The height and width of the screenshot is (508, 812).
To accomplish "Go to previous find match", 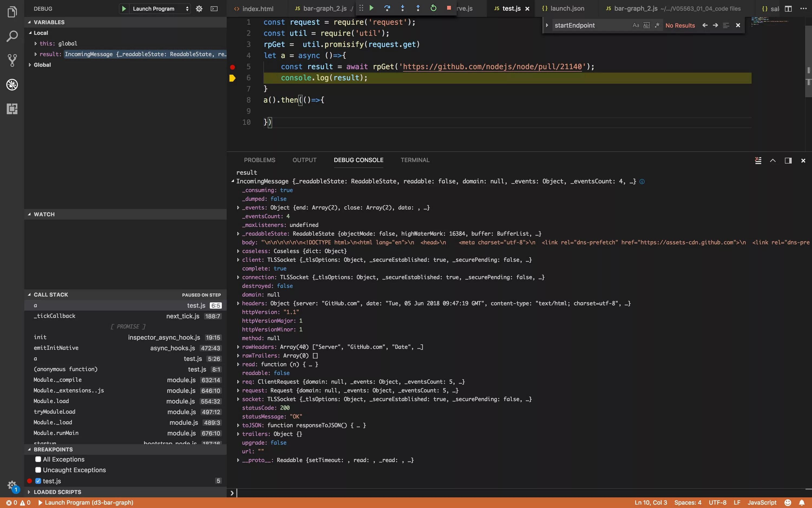I will (x=705, y=25).
